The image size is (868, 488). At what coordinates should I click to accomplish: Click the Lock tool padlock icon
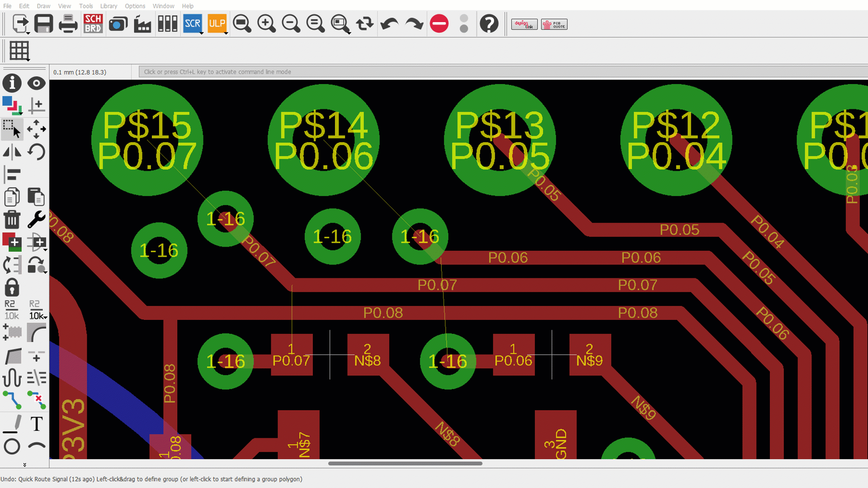[12, 287]
